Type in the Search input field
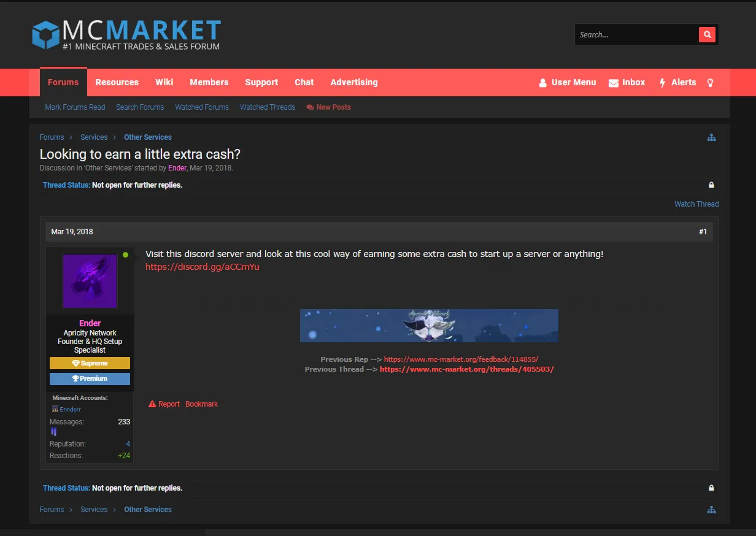Screen dimensions: 756x536 (636, 35)
